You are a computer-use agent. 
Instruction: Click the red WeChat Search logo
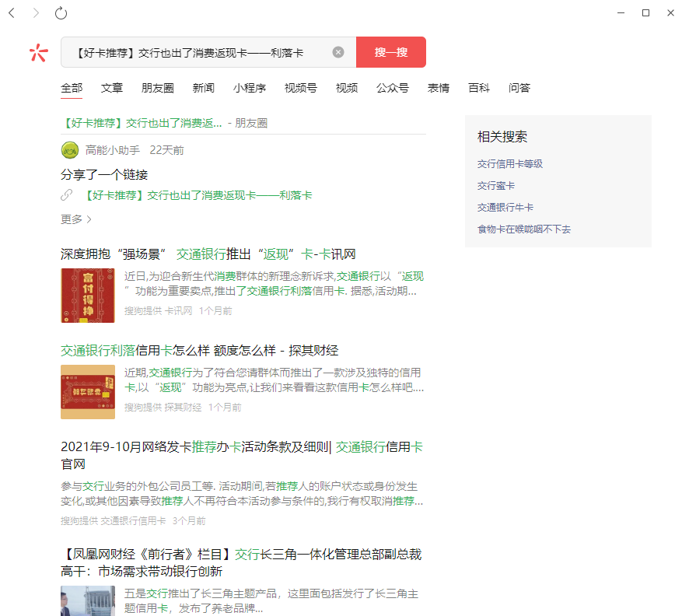tap(39, 53)
